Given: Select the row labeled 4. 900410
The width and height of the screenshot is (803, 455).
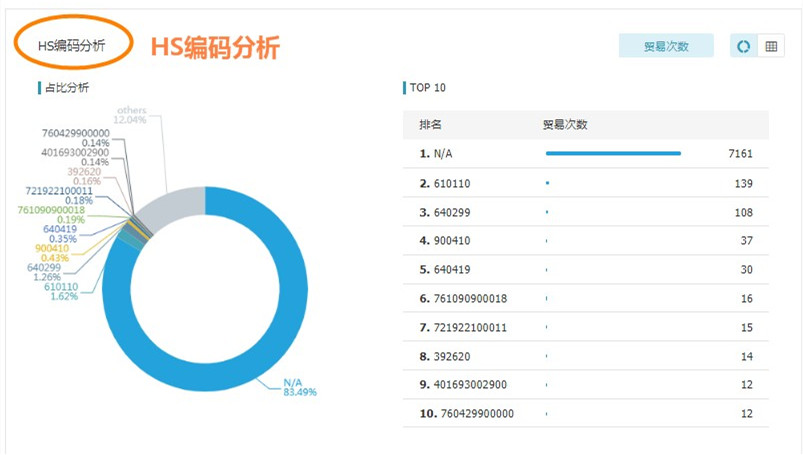Looking at the screenshot, I should click(x=586, y=241).
